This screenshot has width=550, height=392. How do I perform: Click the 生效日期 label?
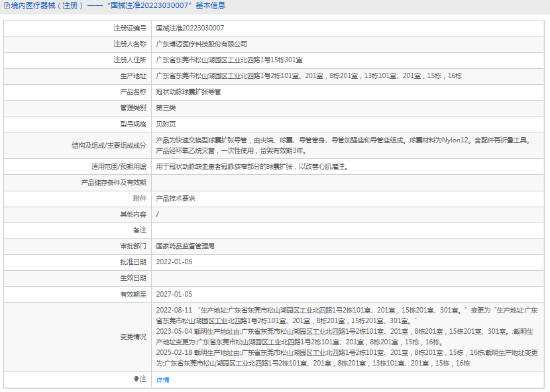click(133, 278)
